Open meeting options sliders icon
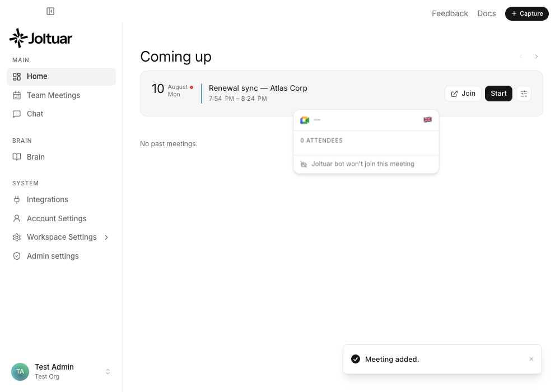 524,94
